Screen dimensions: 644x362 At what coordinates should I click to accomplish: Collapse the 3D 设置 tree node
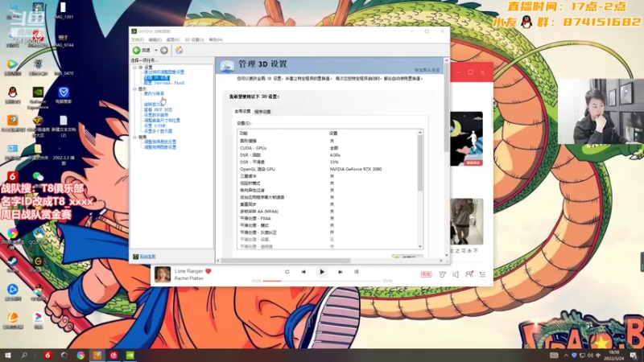tap(134, 67)
